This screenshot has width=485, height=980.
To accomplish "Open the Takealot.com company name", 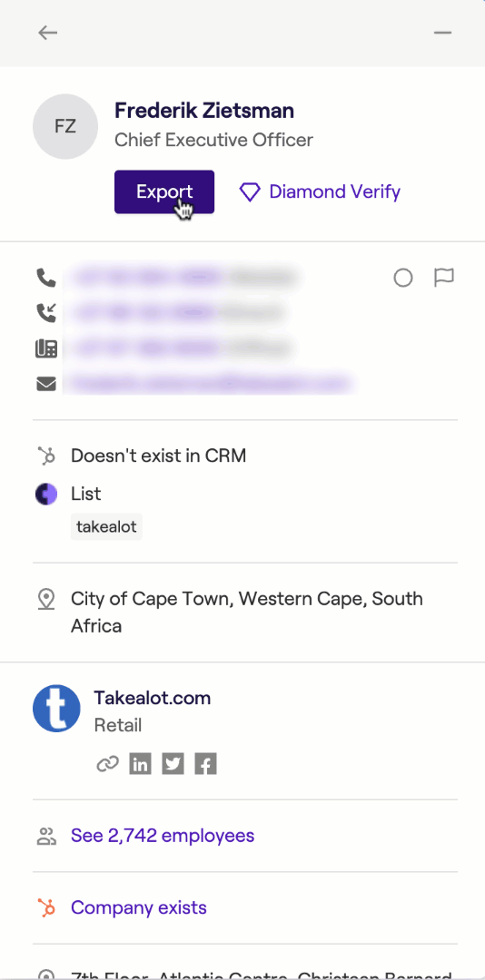I will pos(152,698).
